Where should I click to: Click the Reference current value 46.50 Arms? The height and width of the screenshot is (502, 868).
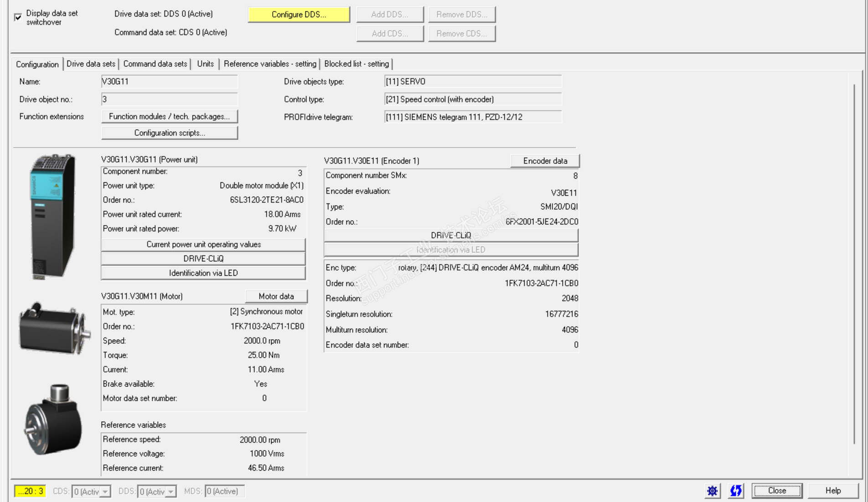pos(266,468)
